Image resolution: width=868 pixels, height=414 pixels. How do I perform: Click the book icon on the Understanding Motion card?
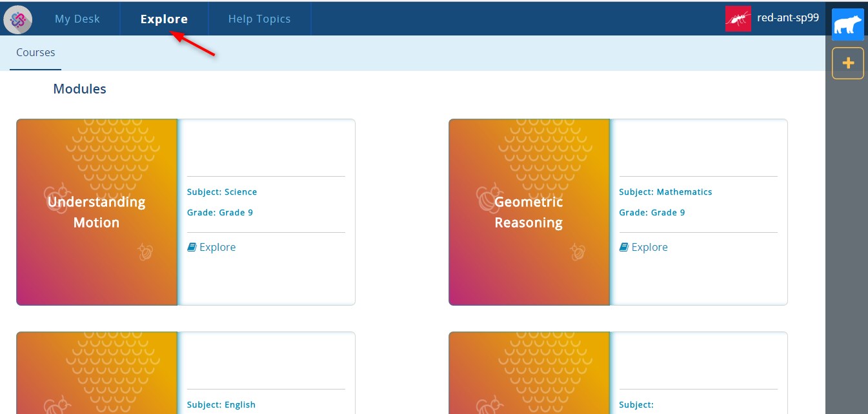pos(192,247)
